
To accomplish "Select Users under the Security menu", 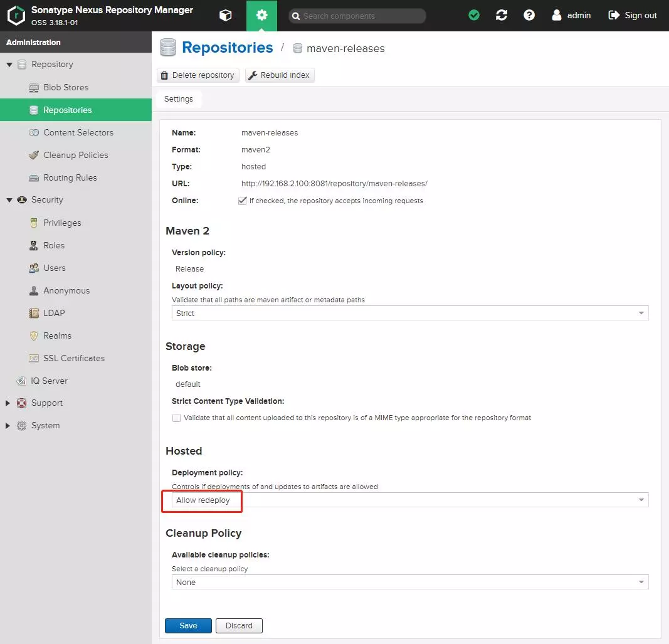I will pyautogui.click(x=55, y=268).
